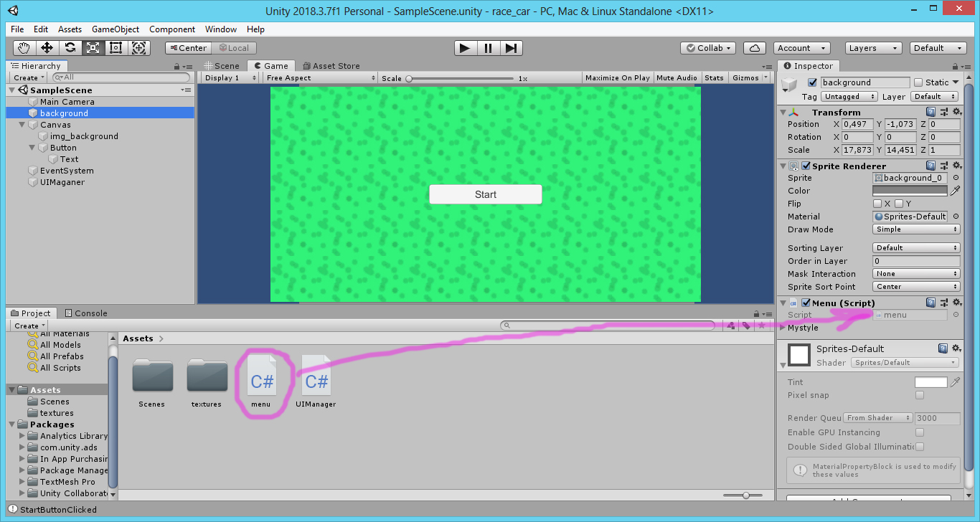Open the Window menu
This screenshot has width=980, height=522.
click(221, 29)
